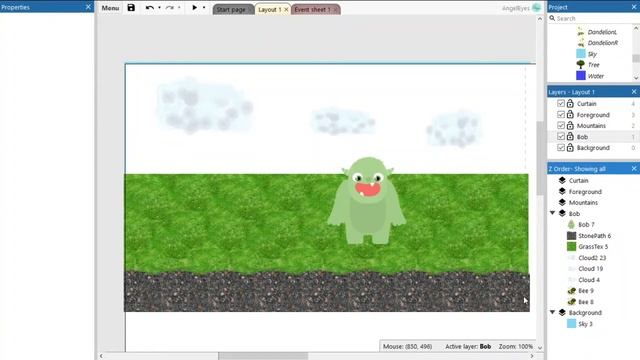Collapse the Bob layer in Z Order

pyautogui.click(x=553, y=213)
